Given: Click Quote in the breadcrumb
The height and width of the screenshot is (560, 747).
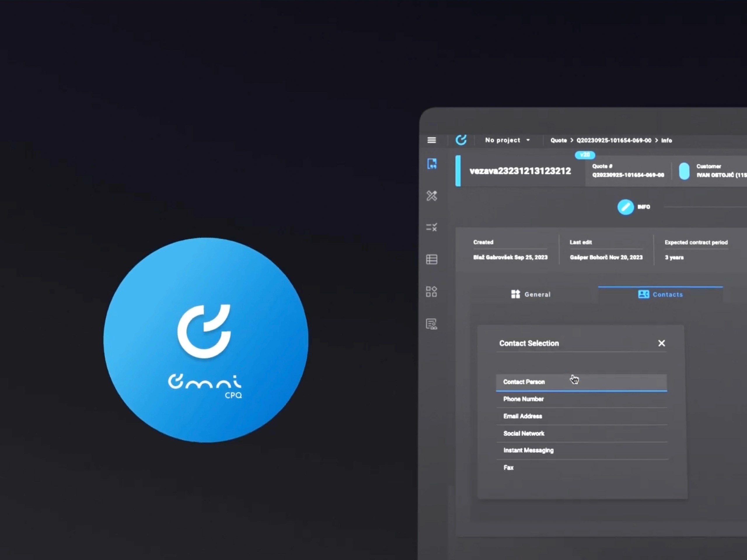Looking at the screenshot, I should pyautogui.click(x=558, y=140).
